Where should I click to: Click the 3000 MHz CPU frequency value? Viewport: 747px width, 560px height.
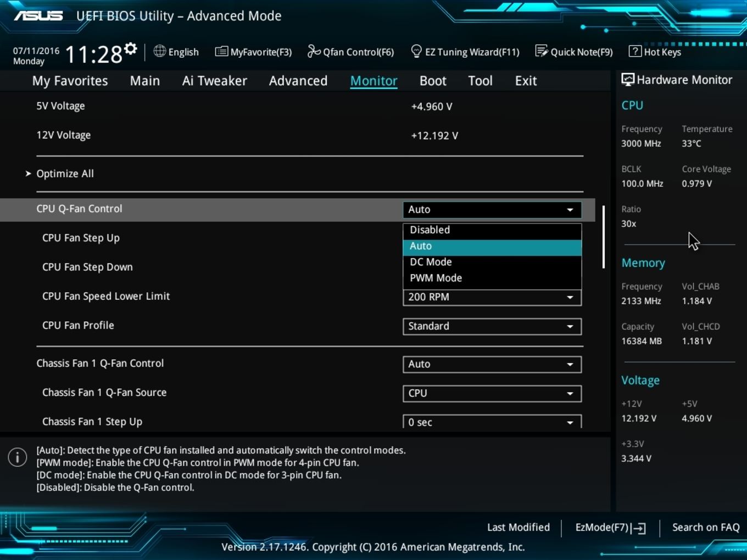click(x=641, y=143)
